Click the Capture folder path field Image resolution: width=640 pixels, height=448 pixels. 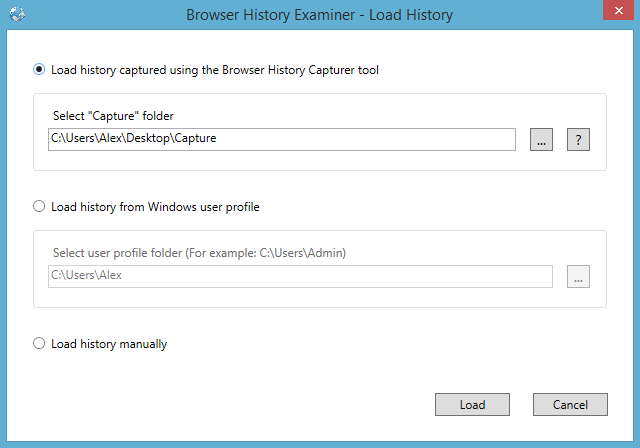[282, 140]
